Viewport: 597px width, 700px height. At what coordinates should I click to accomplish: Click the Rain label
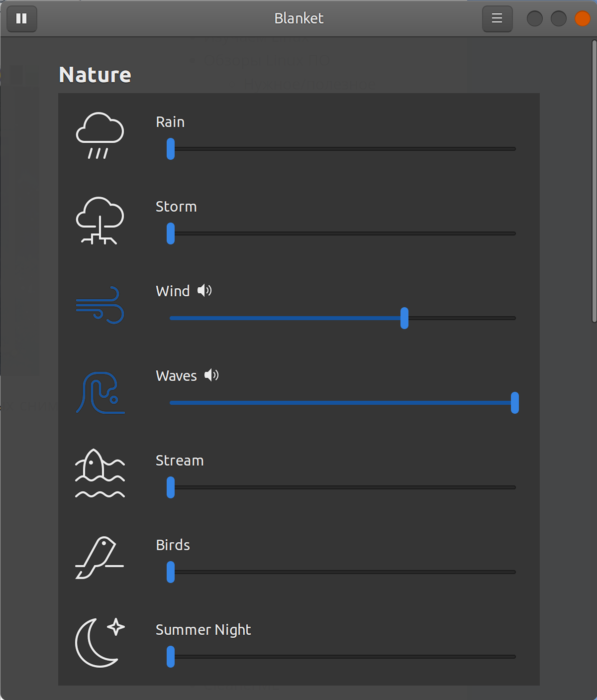pyautogui.click(x=170, y=122)
